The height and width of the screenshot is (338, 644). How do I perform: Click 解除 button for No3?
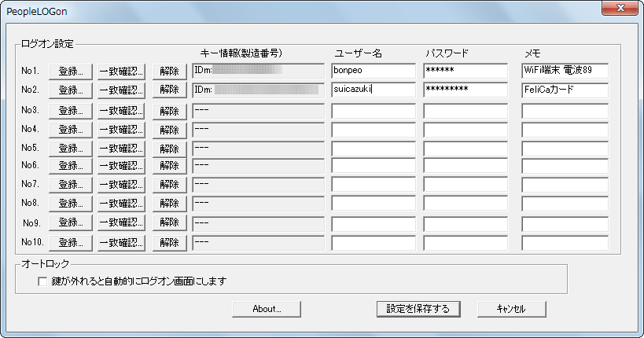pyautogui.click(x=170, y=112)
